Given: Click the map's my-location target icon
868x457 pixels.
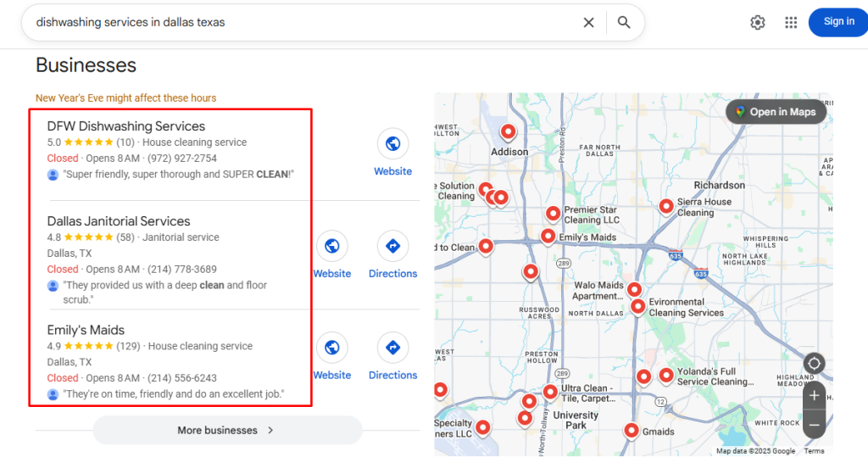Looking at the screenshot, I should point(814,364).
